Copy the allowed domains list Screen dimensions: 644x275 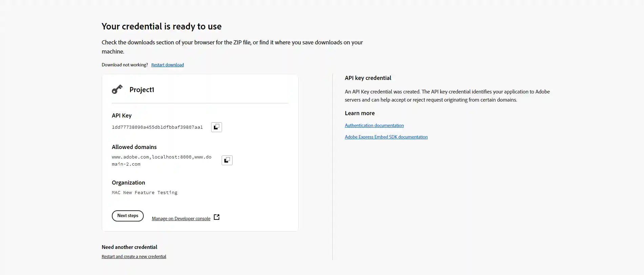[227, 160]
